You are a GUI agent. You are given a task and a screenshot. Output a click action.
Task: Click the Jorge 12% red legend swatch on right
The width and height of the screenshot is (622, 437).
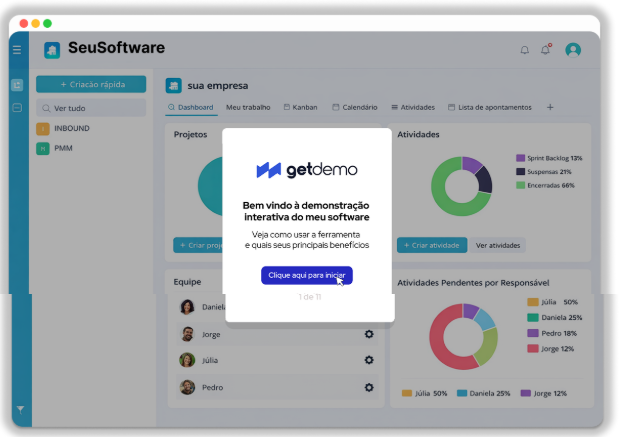tap(533, 349)
